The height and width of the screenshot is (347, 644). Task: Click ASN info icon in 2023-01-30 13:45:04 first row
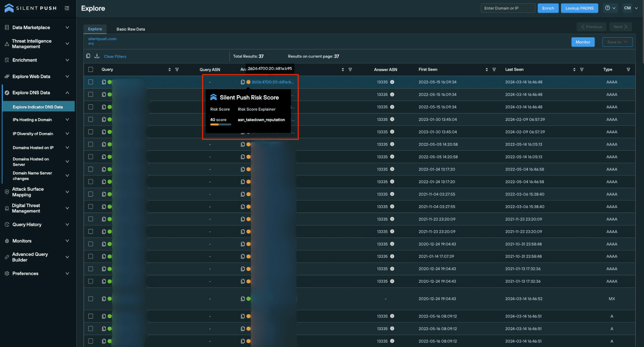coord(392,120)
